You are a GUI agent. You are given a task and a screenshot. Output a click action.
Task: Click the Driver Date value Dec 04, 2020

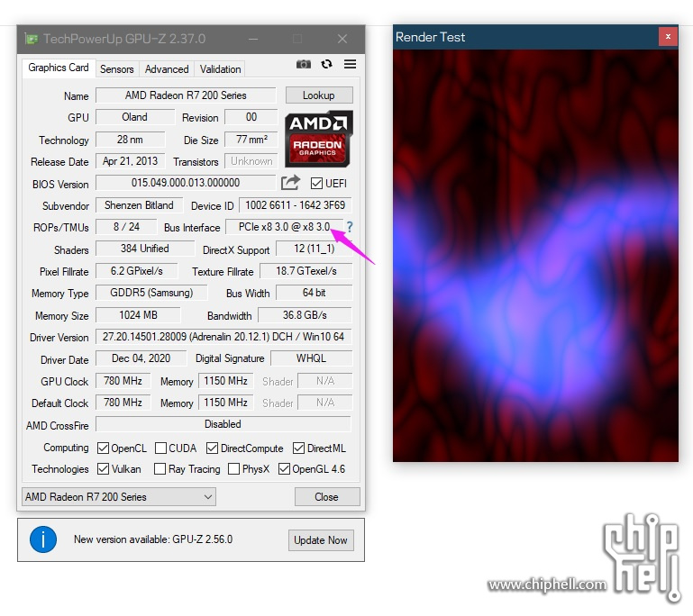tap(141, 358)
